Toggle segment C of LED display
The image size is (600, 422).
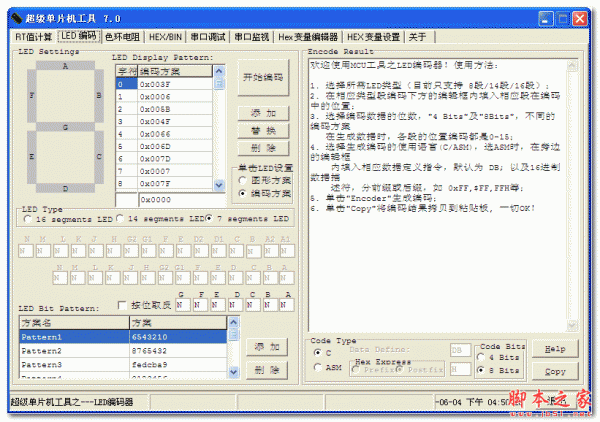coord(99,157)
